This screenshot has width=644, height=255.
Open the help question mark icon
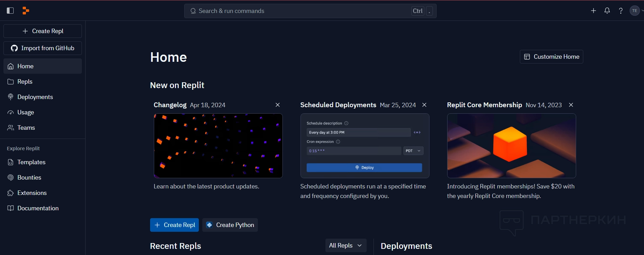(620, 11)
